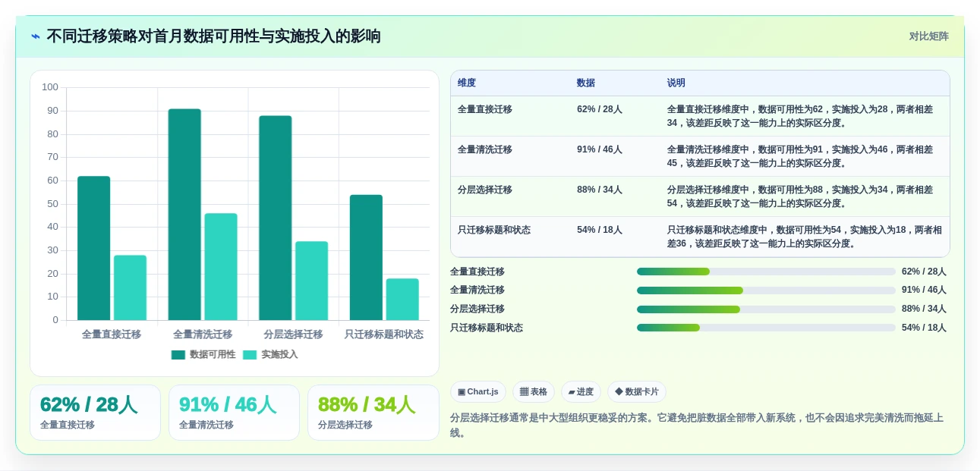Toggle the 数据可用性 legend item
This screenshot has height=471, width=980.
[x=204, y=354]
